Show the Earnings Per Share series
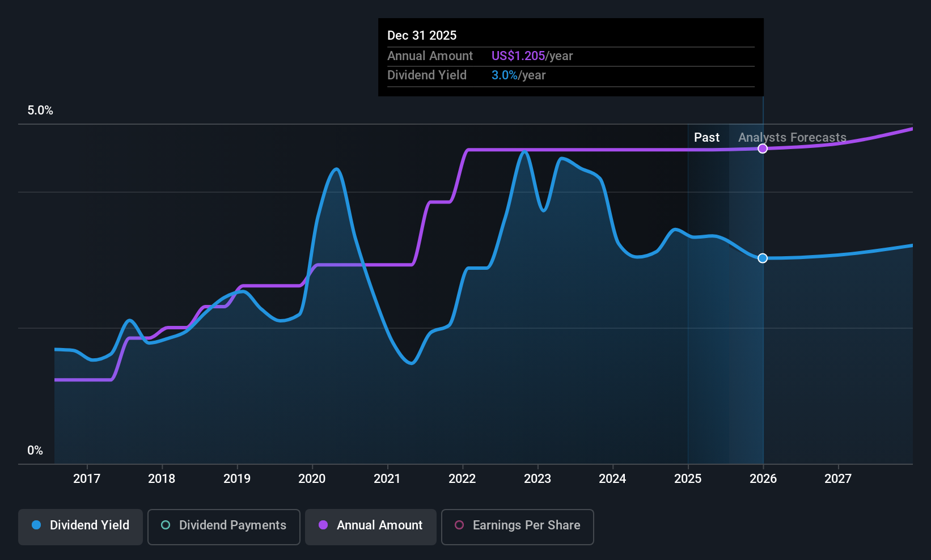This screenshot has width=931, height=560. pyautogui.click(x=518, y=527)
